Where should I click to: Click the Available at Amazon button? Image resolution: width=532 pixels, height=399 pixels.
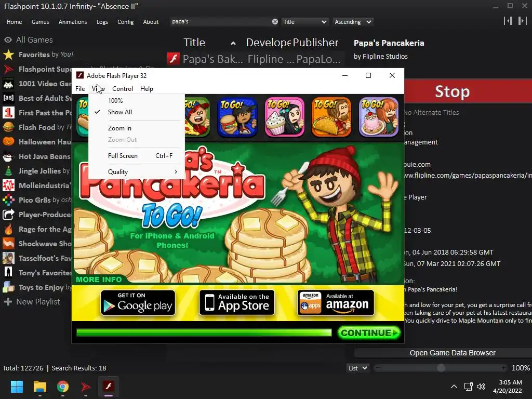[x=336, y=303]
